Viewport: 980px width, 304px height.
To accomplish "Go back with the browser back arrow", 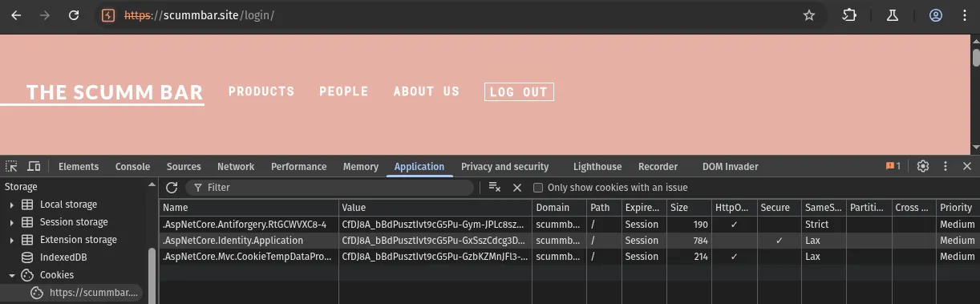I will (x=16, y=15).
